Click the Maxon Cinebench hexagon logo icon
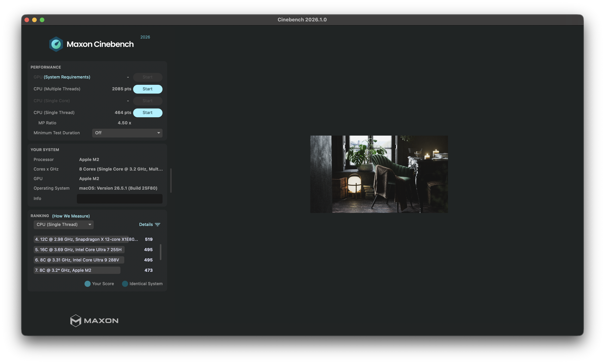The image size is (605, 364). coord(56,44)
